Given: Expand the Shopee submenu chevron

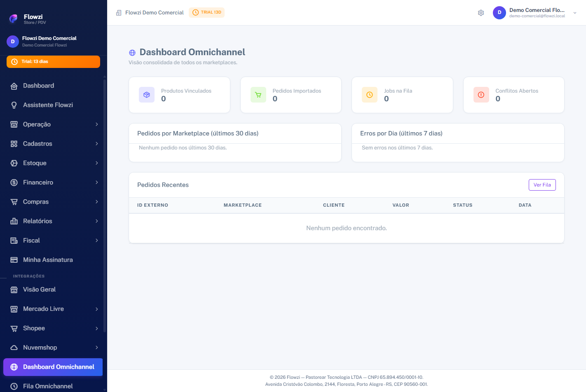Looking at the screenshot, I should (97, 328).
